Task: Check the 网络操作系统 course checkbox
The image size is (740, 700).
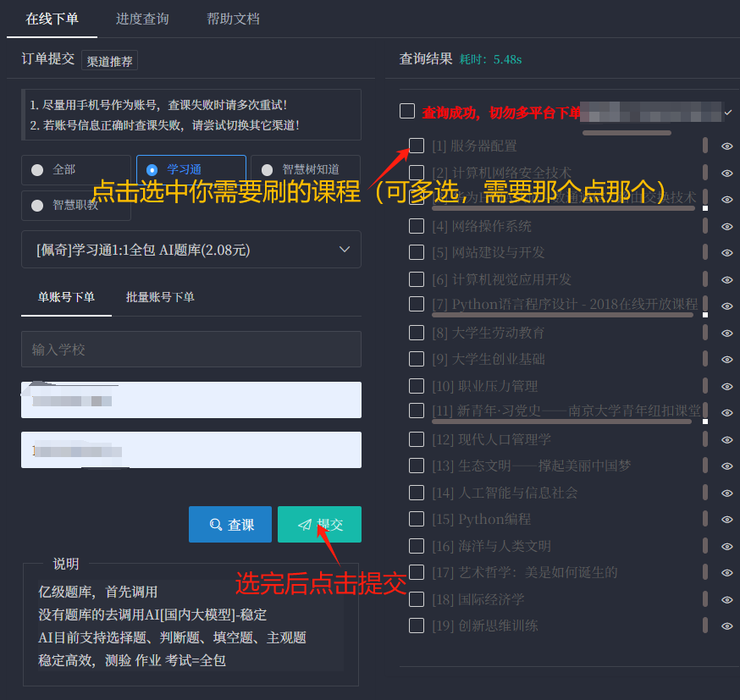Action: pos(417,226)
